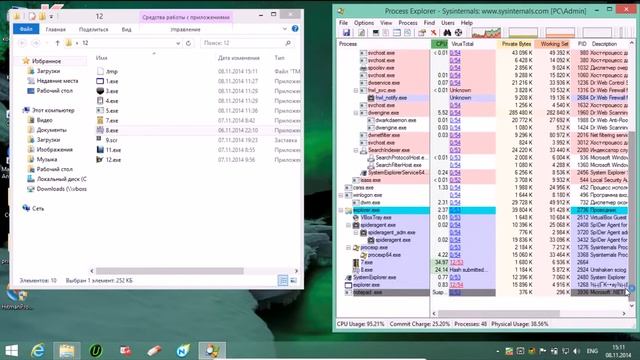Image resolution: width=640 pixels, height=360 pixels.
Task: Open the address bar history dropdown arrow
Action: coord(178,43)
